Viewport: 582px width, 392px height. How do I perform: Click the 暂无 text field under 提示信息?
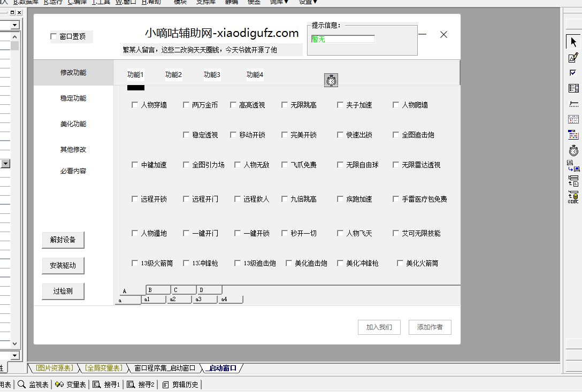343,39
